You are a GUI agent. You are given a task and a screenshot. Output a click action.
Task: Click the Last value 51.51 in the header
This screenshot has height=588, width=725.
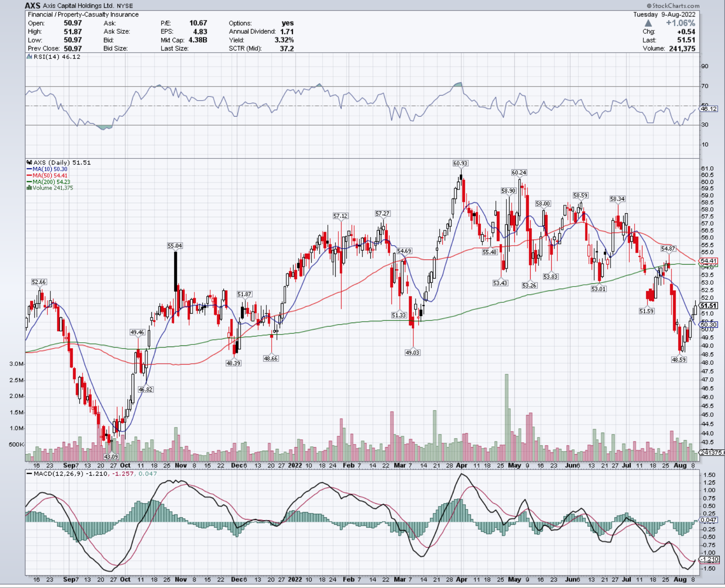coord(686,40)
